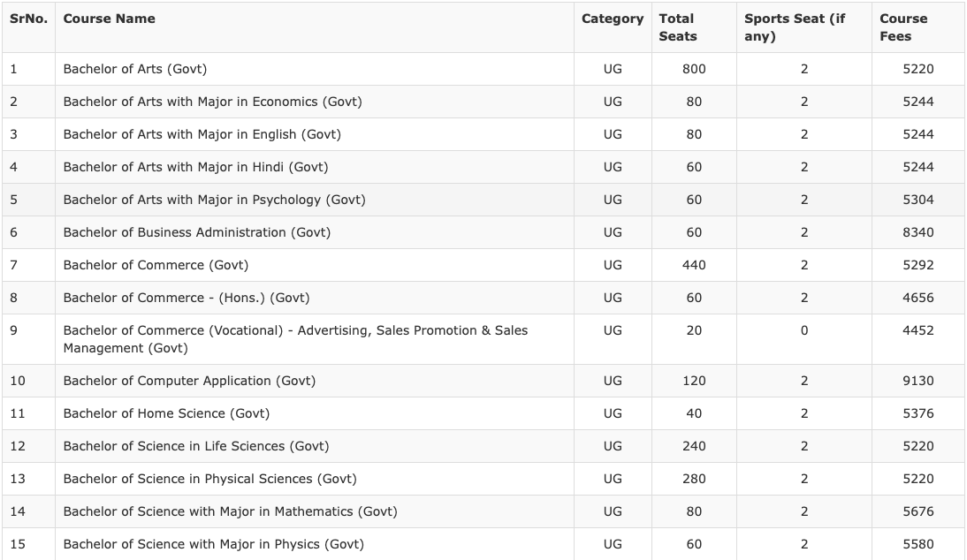Click Bachelor of Computer Application (Govt) text

189,381
